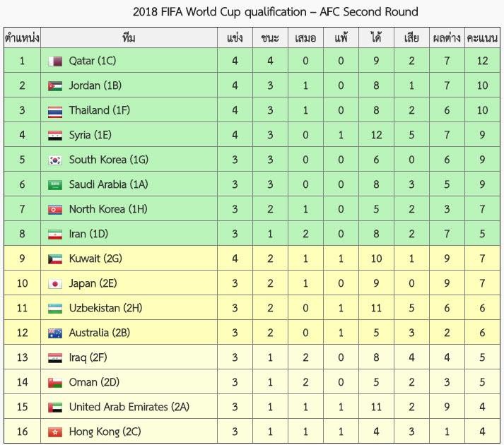This screenshot has height=445, width=504.
Task: Open the Syria (1E) team link
Action: pyautogui.click(x=90, y=135)
